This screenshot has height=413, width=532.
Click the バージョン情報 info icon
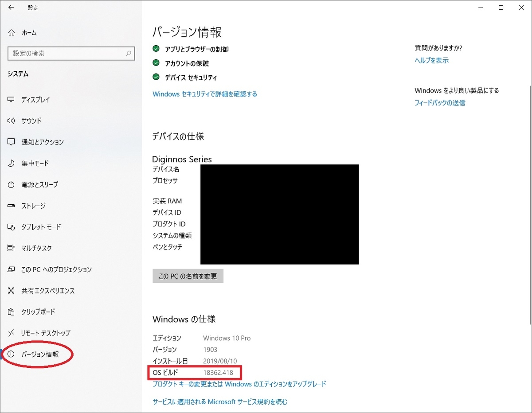tap(12, 354)
